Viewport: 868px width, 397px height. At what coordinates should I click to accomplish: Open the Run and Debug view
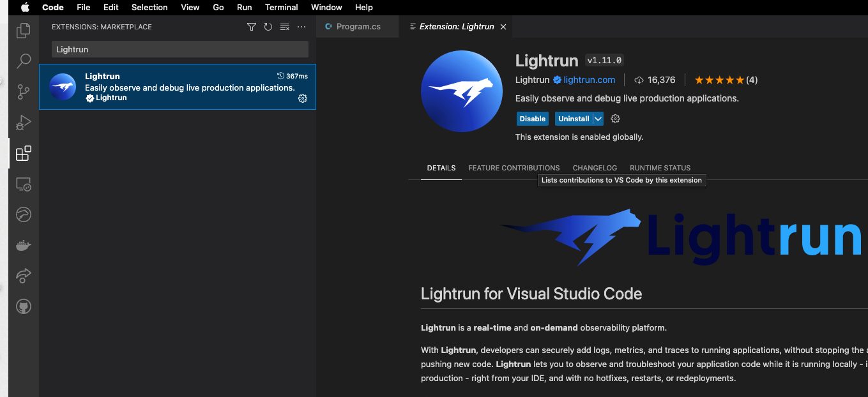[24, 123]
